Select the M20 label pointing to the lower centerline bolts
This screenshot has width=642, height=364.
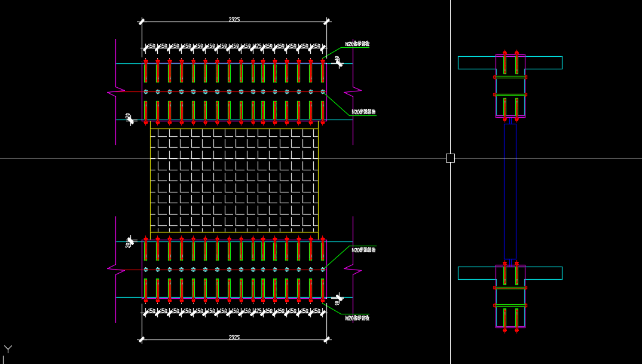click(363, 250)
